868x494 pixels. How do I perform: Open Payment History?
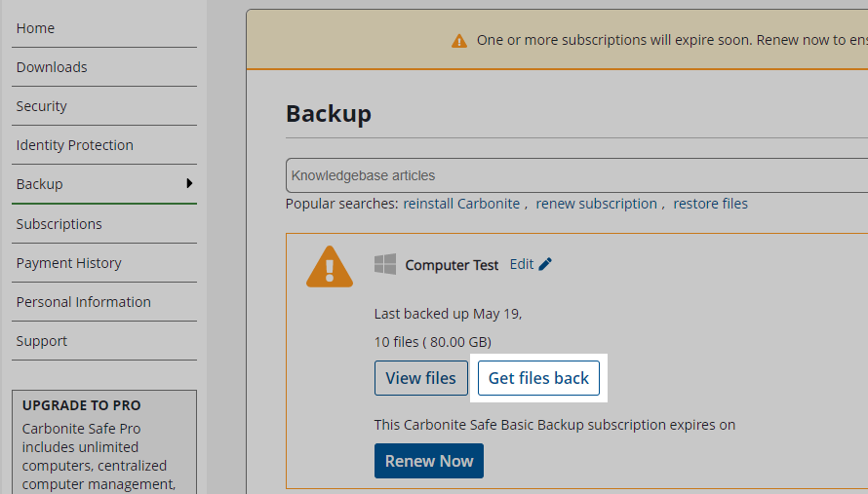(68, 263)
